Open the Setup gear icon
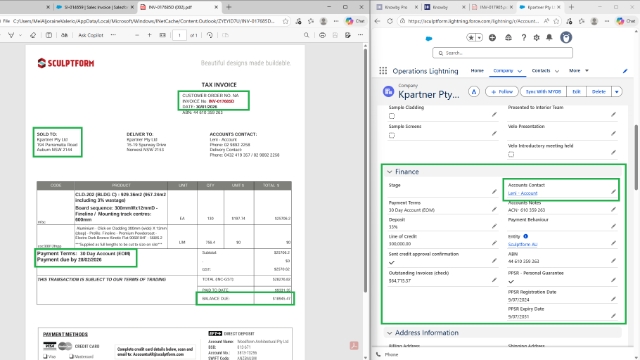This screenshot has height=360, width=640. pyautogui.click(x=536, y=38)
